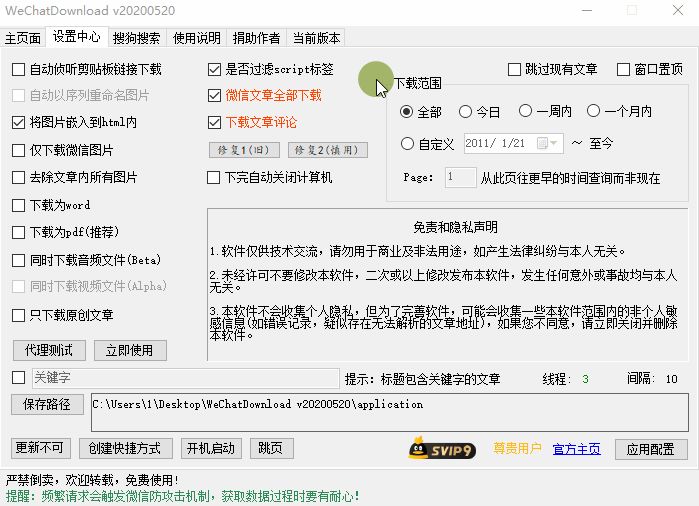
Task: Select the 一周内 radio option
Action: [x=525, y=111]
